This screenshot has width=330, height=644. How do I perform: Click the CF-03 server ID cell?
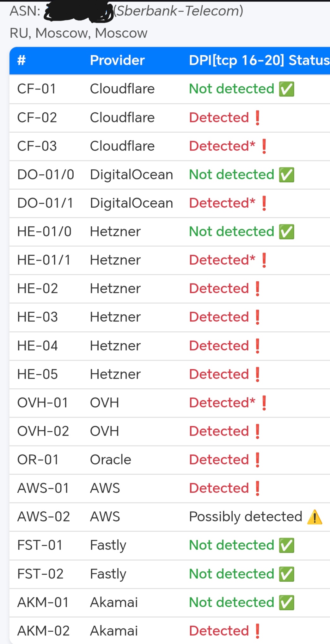click(37, 146)
